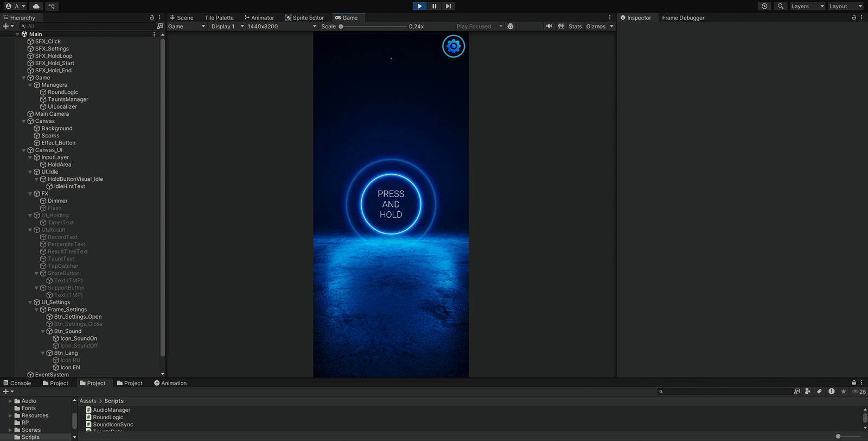This screenshot has width=868, height=441.
Task: Adjust the Game view Scale slider
Action: tap(341, 26)
